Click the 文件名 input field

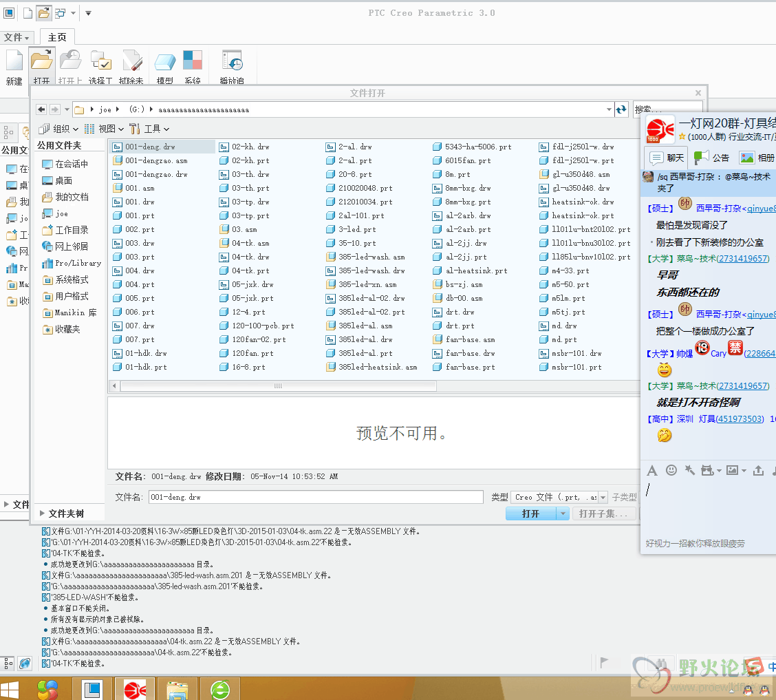pos(316,497)
